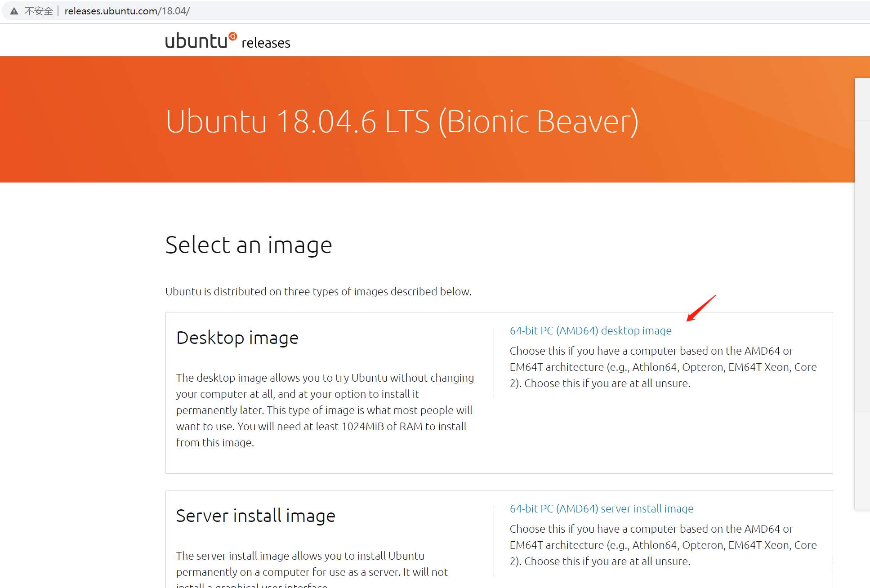Image resolution: width=870 pixels, height=588 pixels.
Task: Click the "Select an image" heading
Action: click(x=248, y=245)
